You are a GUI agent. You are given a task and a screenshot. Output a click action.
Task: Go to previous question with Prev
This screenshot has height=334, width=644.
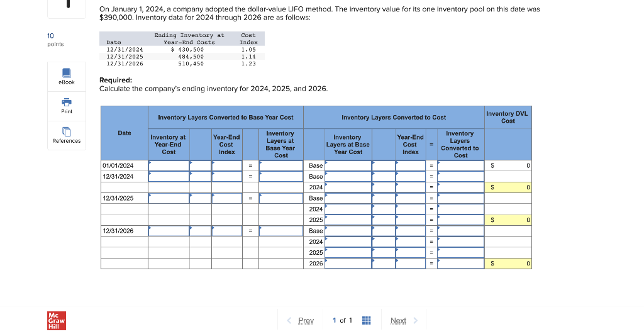pyautogui.click(x=300, y=320)
